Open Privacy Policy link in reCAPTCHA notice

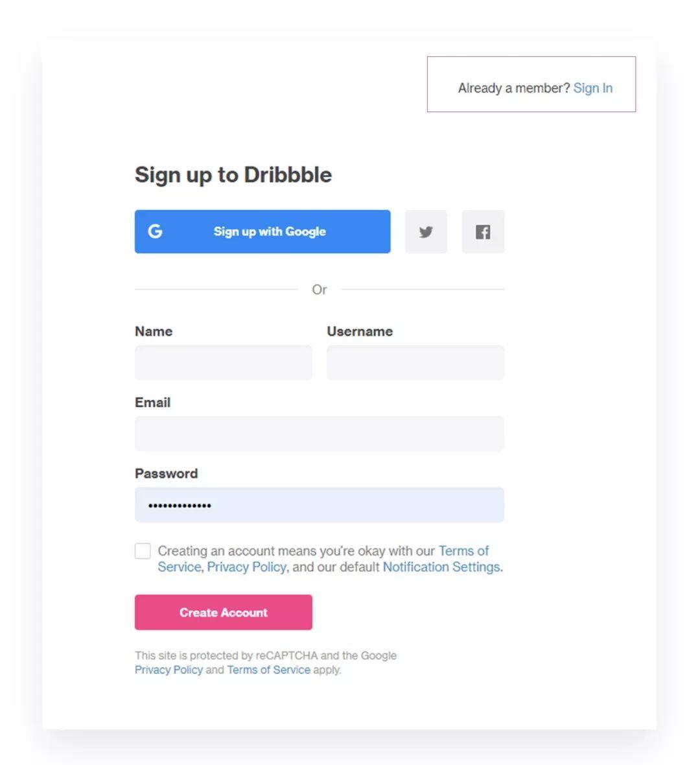[169, 670]
